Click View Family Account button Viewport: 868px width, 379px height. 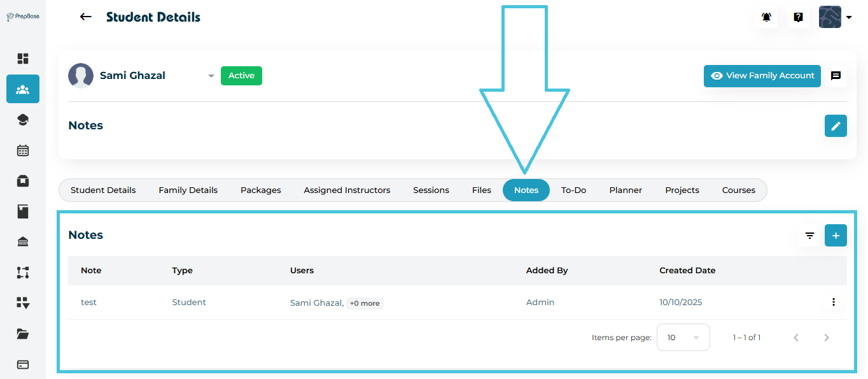coord(762,76)
